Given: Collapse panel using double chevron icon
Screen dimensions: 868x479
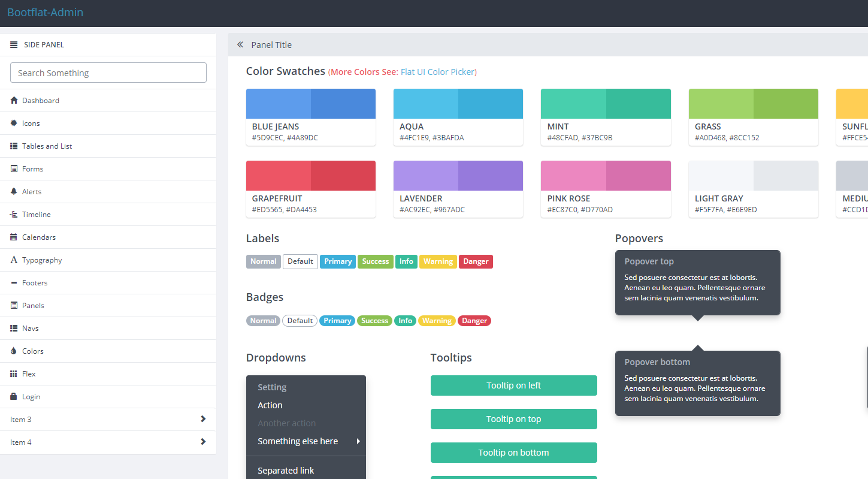Looking at the screenshot, I should click(240, 45).
